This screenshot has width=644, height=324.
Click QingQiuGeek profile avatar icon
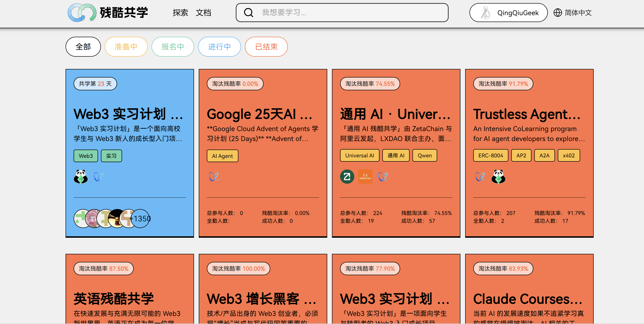pos(485,13)
